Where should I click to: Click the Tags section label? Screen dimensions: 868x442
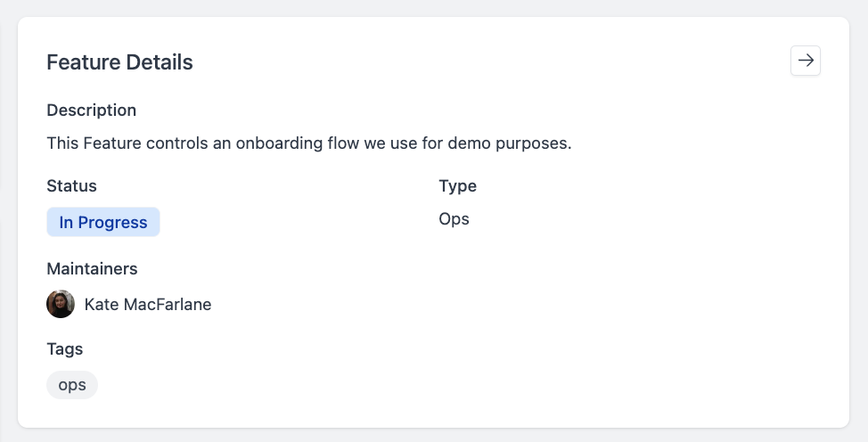point(64,348)
